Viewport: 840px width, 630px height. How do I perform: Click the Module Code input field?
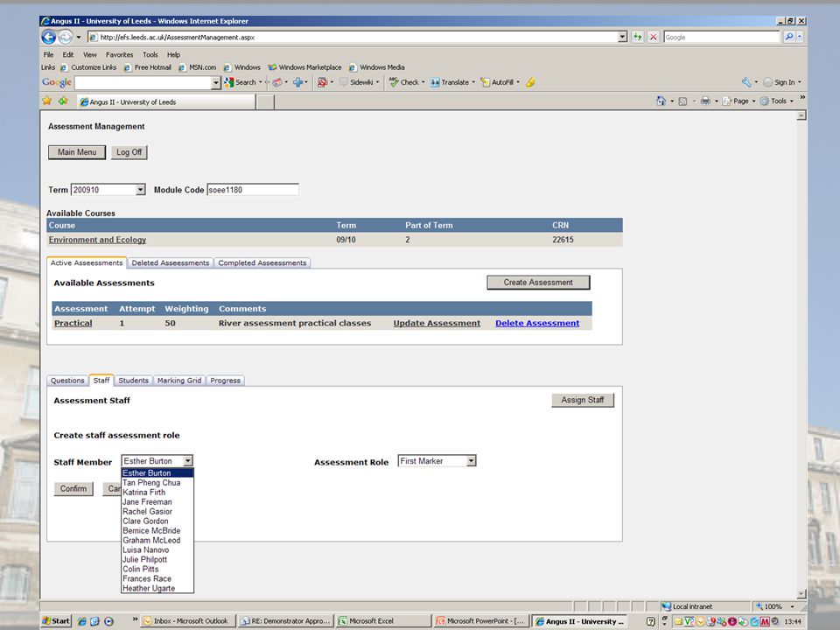[253, 190]
